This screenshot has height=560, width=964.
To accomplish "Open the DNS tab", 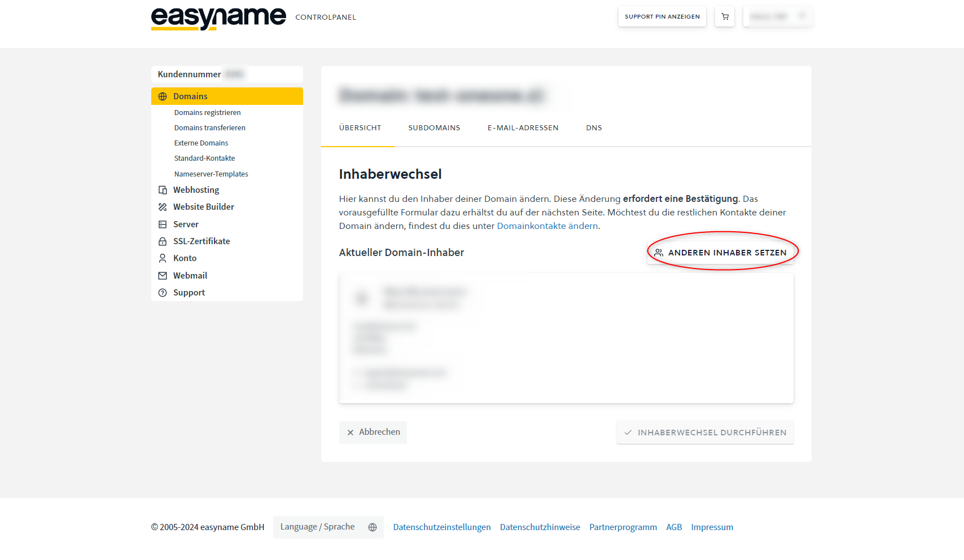I will [594, 128].
